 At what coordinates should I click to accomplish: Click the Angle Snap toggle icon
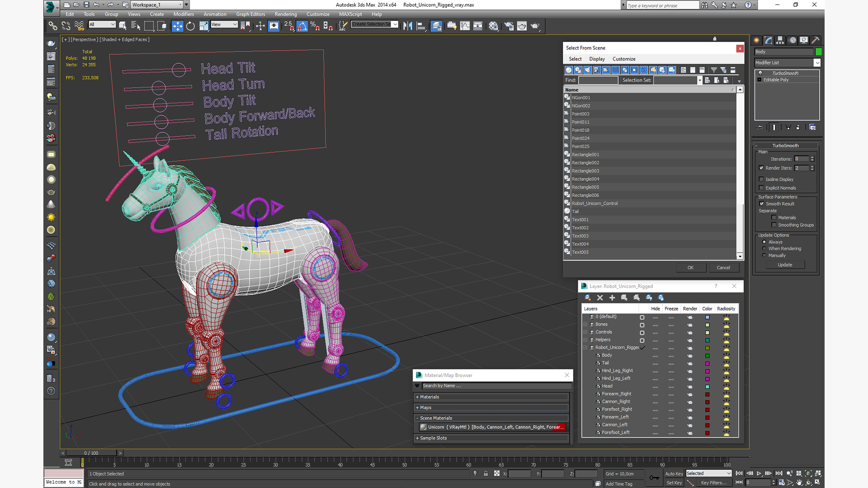tap(302, 26)
